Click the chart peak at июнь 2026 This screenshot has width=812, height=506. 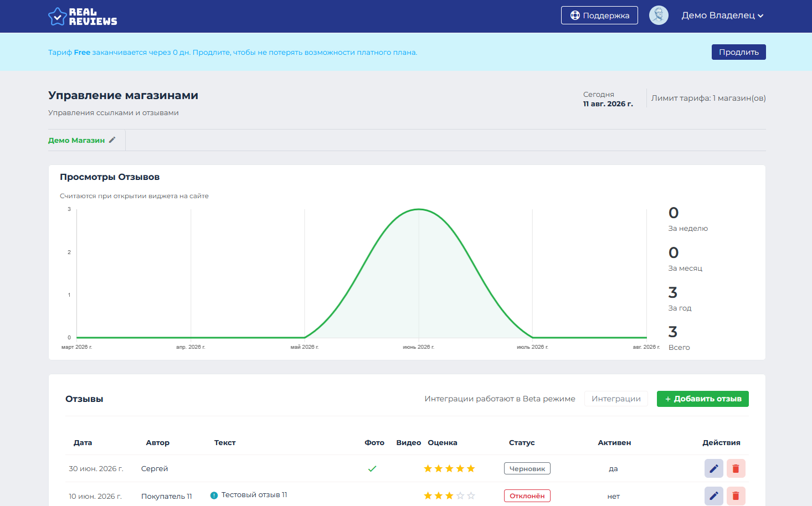coord(419,209)
